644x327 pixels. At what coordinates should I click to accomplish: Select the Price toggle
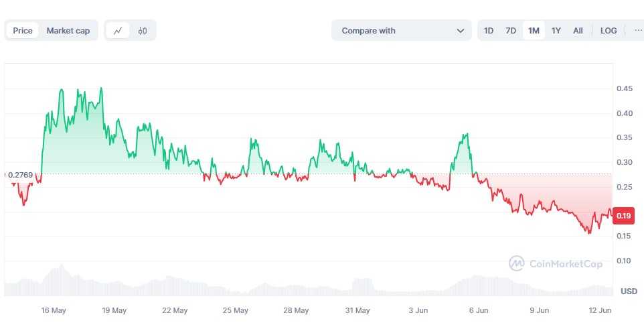(x=23, y=30)
